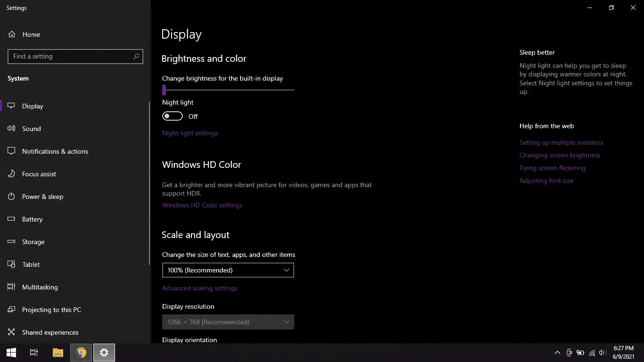
Task: Open Notifications & actions settings
Action: coord(75,151)
